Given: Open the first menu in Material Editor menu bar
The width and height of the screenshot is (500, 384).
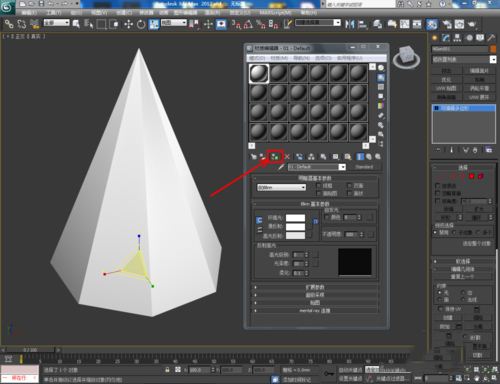Looking at the screenshot, I should click(x=257, y=58).
